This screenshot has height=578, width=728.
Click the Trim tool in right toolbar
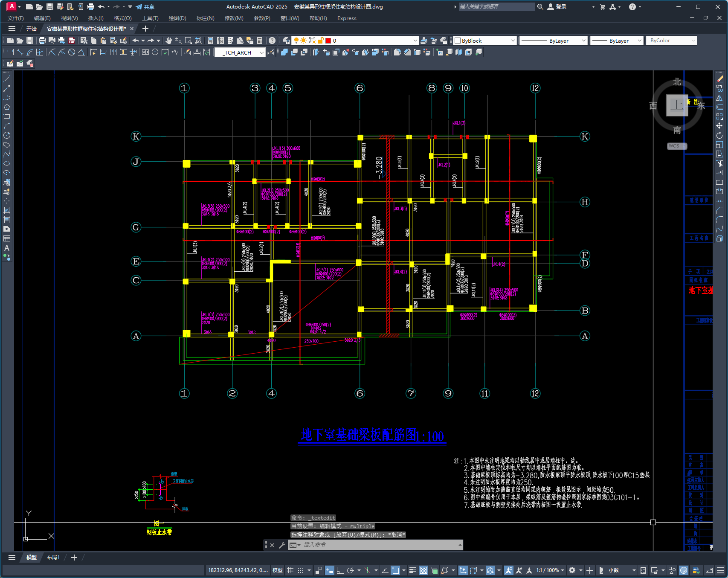click(x=719, y=163)
